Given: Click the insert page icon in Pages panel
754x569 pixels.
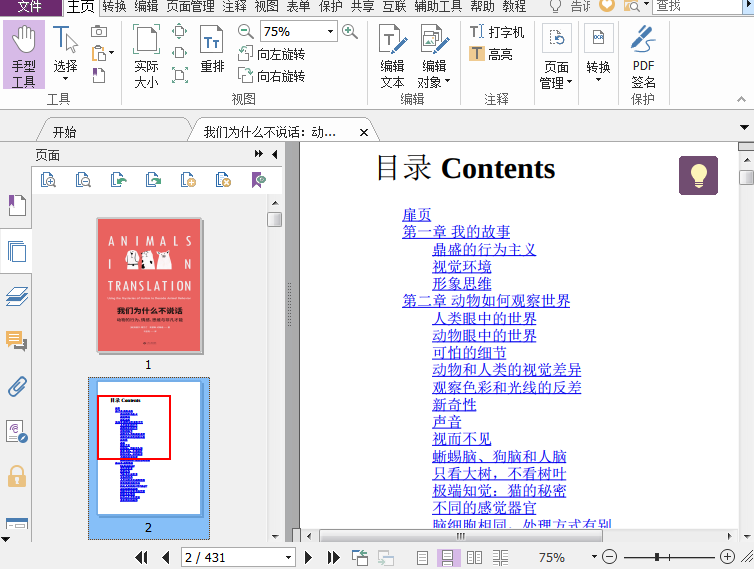Looking at the screenshot, I should tap(188, 180).
